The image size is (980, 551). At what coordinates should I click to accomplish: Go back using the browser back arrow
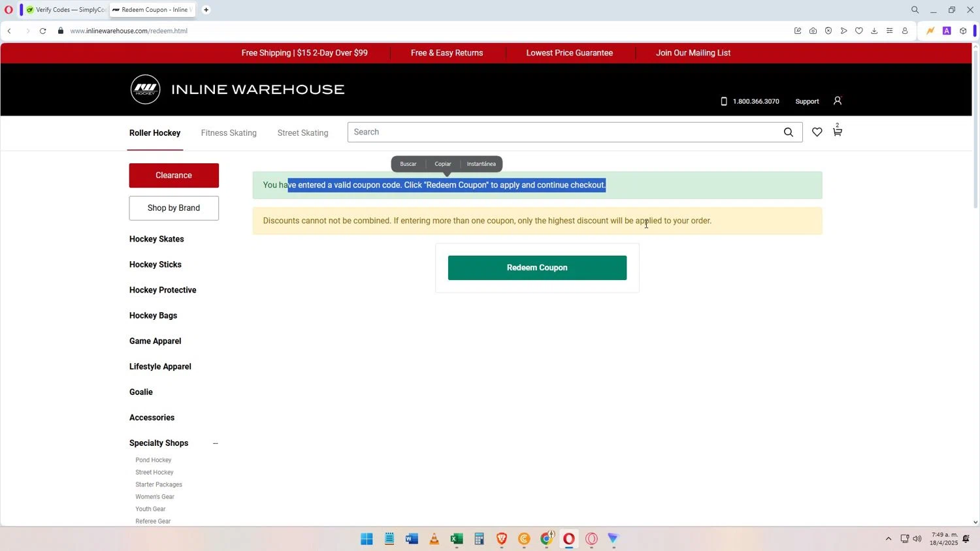point(9,31)
